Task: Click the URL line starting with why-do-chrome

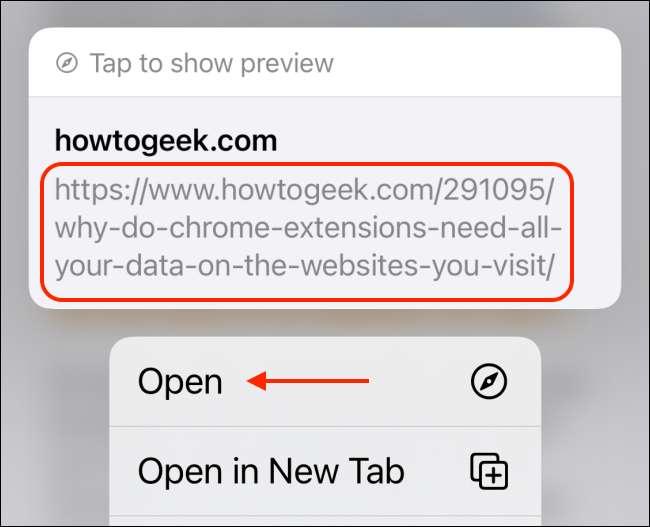Action: tap(308, 228)
